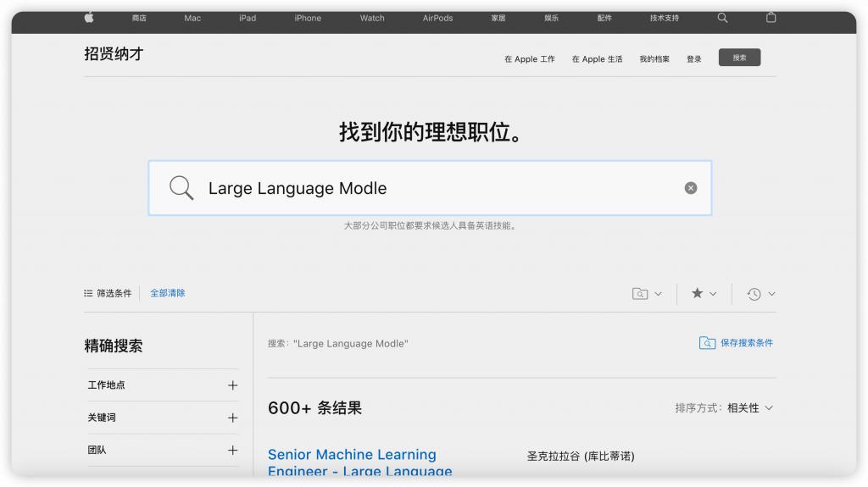The height and width of the screenshot is (487, 868).
Task: Open saved searches folder icon dropdown
Action: (647, 294)
